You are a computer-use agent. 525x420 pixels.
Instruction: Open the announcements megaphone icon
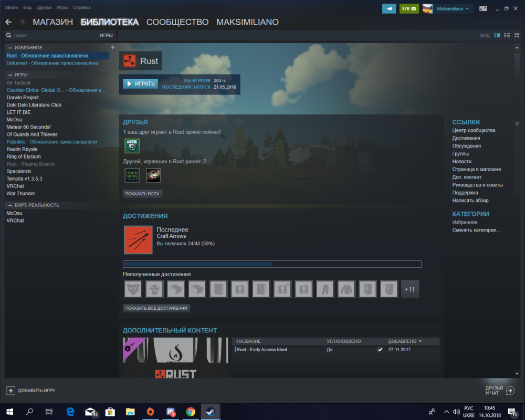389,9
